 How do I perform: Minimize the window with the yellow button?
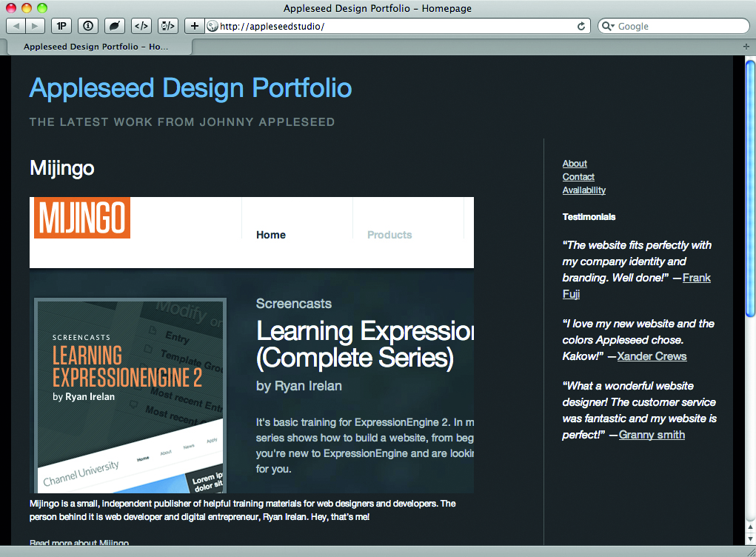pos(27,7)
